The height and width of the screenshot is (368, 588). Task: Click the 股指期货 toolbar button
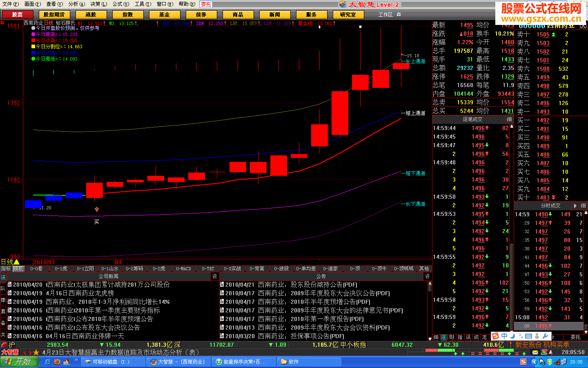tap(54, 14)
